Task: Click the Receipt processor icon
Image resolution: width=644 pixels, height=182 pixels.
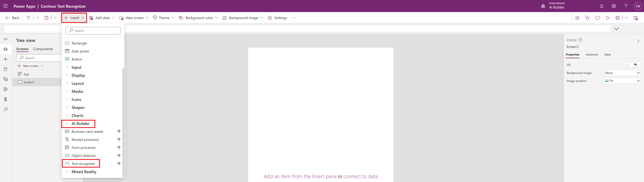Action: point(67,139)
